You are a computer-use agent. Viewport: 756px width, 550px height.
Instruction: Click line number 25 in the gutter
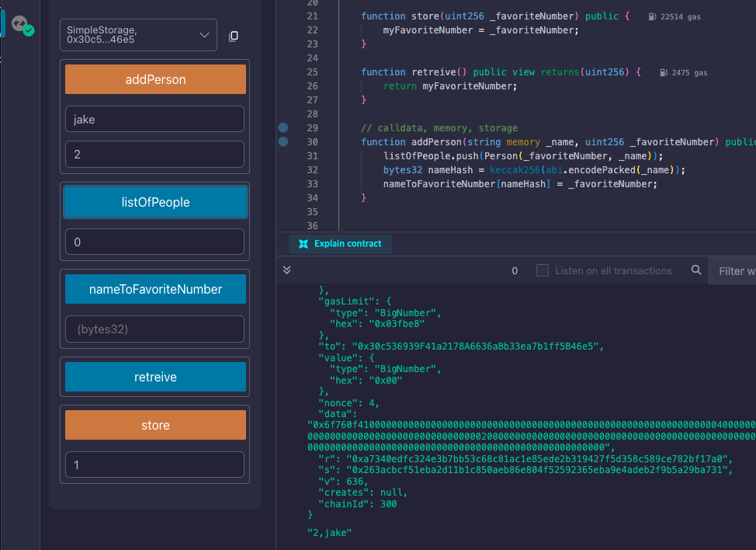313,72
